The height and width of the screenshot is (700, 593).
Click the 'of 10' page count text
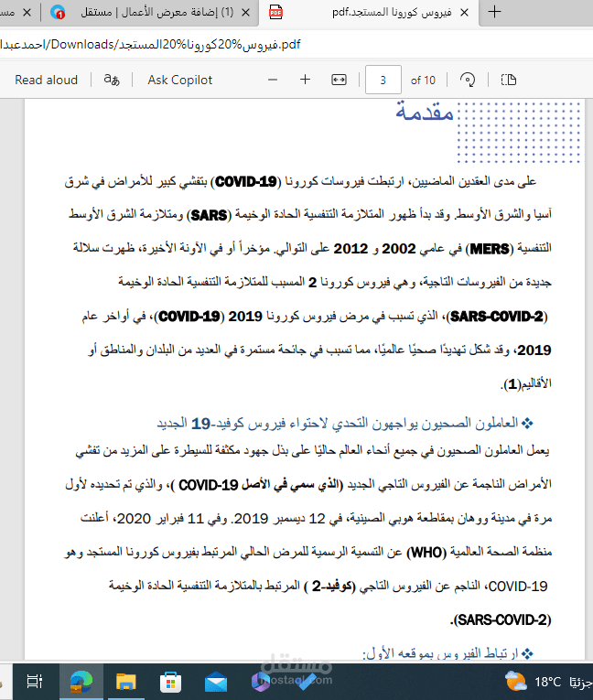click(x=423, y=81)
